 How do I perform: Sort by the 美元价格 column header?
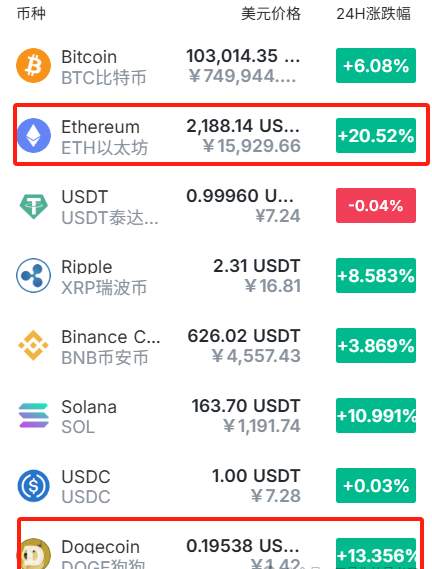(x=271, y=14)
